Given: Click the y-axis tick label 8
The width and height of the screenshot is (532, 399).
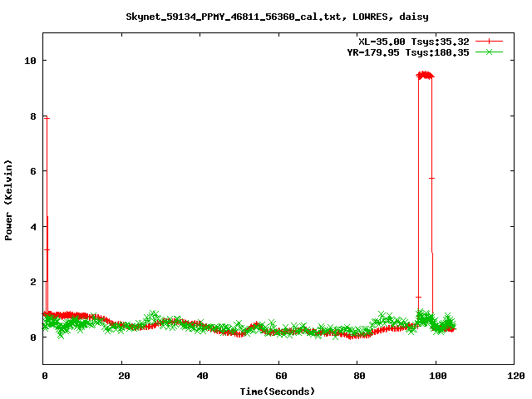Looking at the screenshot, I should point(33,116).
